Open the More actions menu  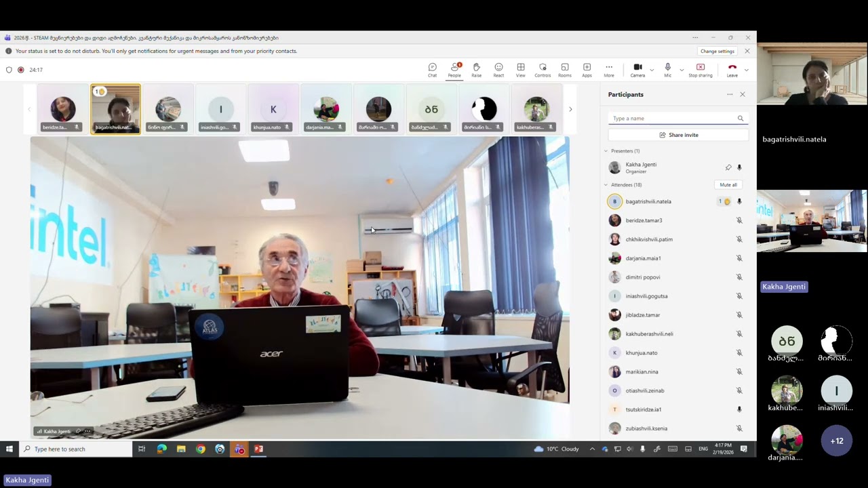(609, 70)
